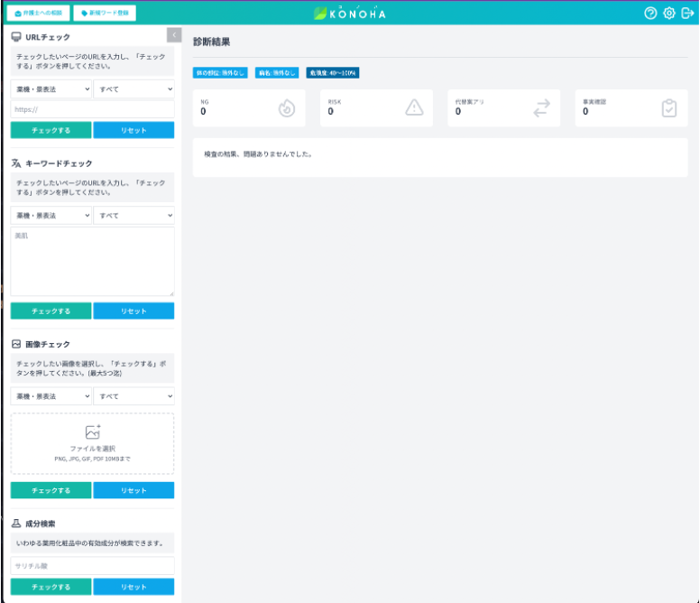
Task: Focus the サリチル酸 ingredient search field
Action: [x=92, y=566]
